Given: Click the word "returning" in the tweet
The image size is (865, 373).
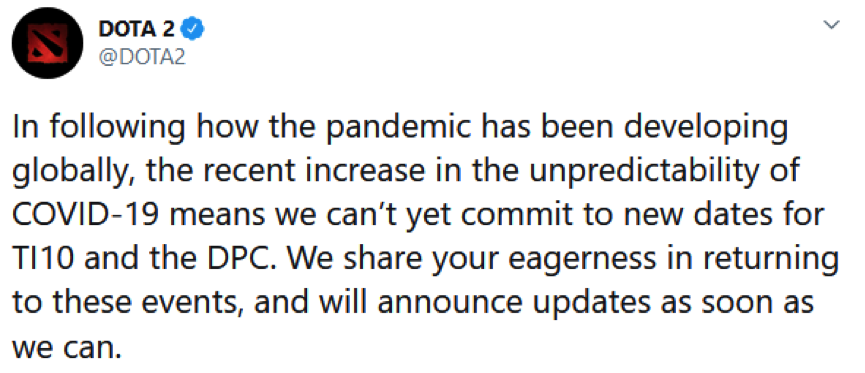Looking at the screenshot, I should click(768, 259).
